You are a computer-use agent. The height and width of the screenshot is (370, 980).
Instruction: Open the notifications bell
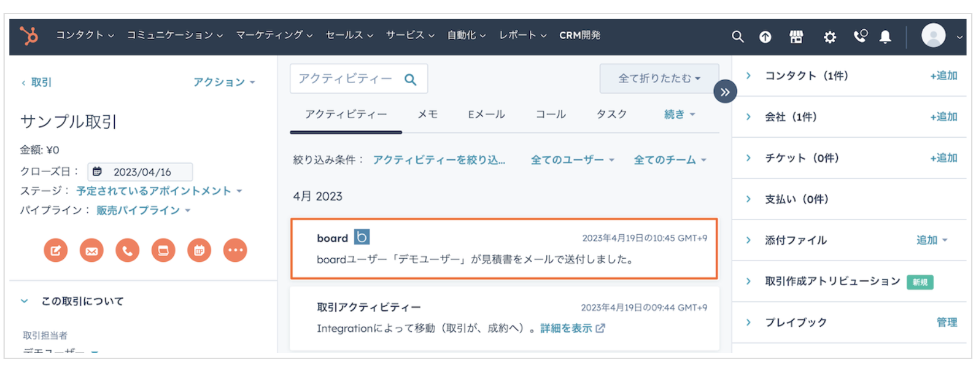(x=885, y=37)
